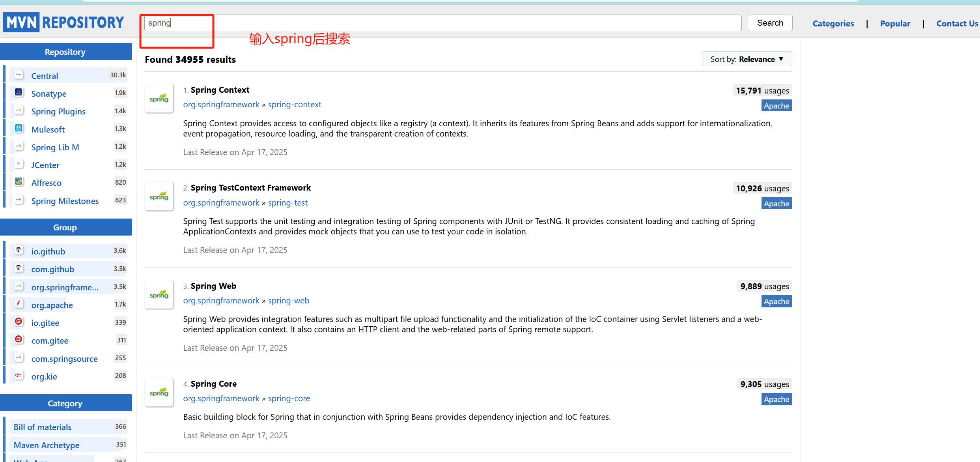Follow the spring-core artifact link
The width and height of the screenshot is (980, 462).
289,398
